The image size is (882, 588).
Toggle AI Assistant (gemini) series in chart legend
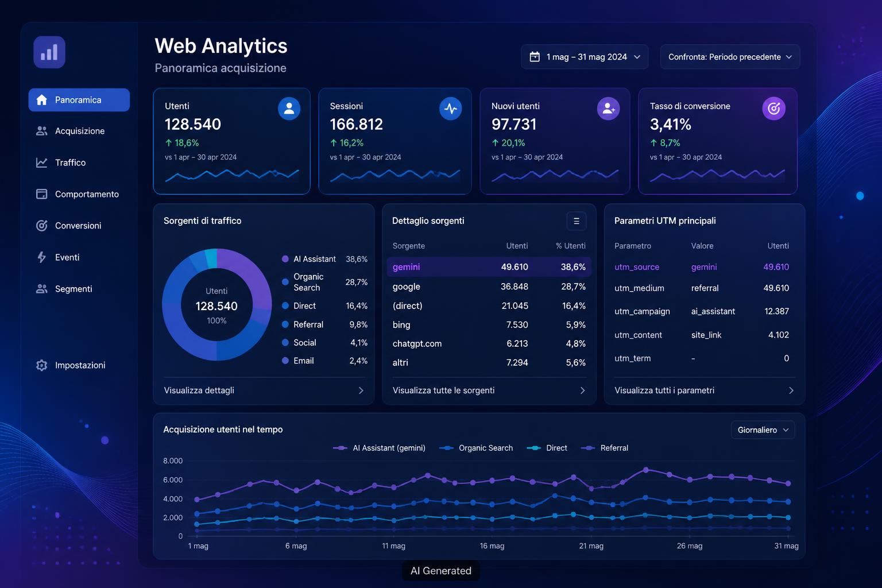[x=379, y=448]
